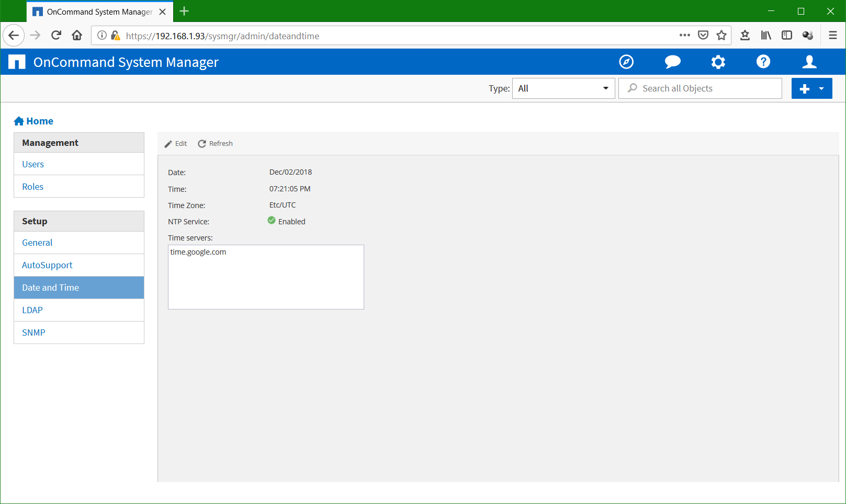This screenshot has height=504, width=846.
Task: Open the user account icon
Action: (809, 62)
